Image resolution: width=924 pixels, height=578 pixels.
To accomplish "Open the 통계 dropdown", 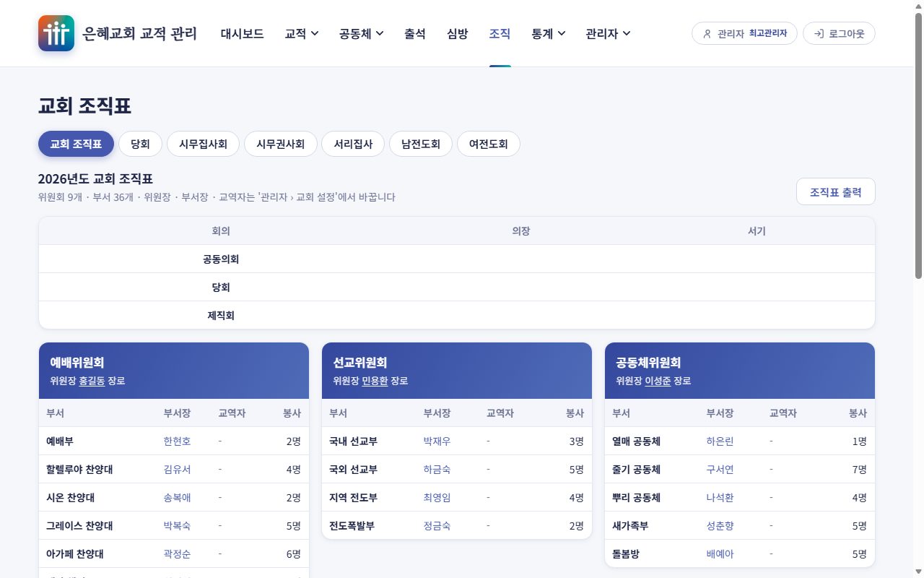I will 548,33.
